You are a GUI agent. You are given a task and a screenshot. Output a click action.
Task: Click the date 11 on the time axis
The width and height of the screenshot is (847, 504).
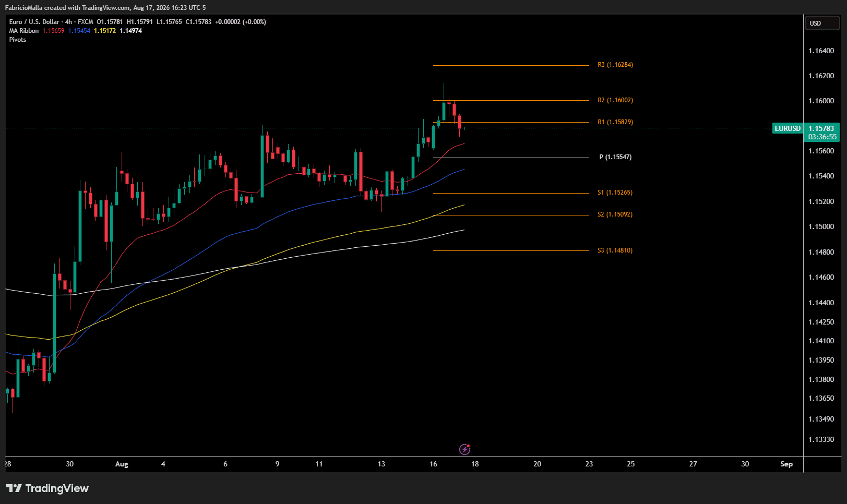coord(319,464)
